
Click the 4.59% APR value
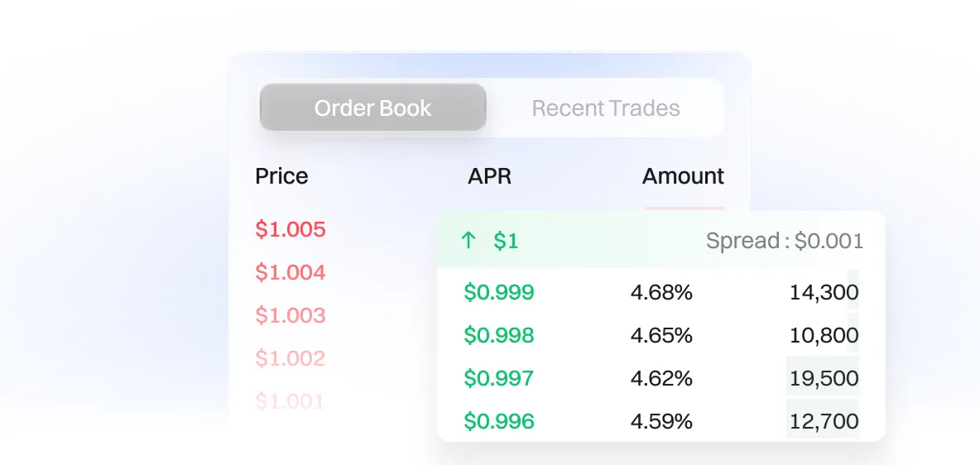pos(661,421)
